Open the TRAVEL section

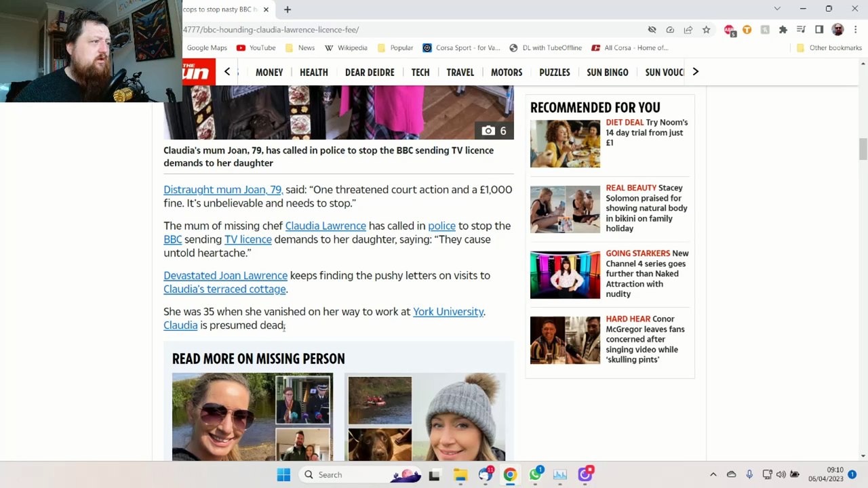[x=460, y=73]
